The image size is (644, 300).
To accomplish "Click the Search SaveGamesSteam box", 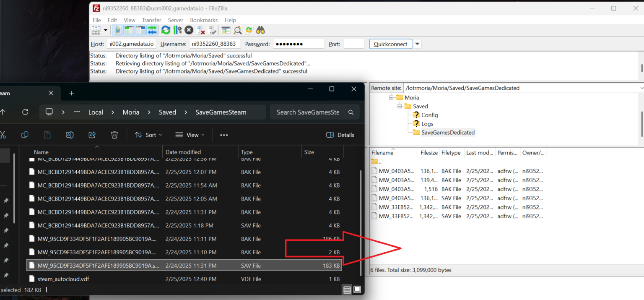I will click(x=314, y=112).
